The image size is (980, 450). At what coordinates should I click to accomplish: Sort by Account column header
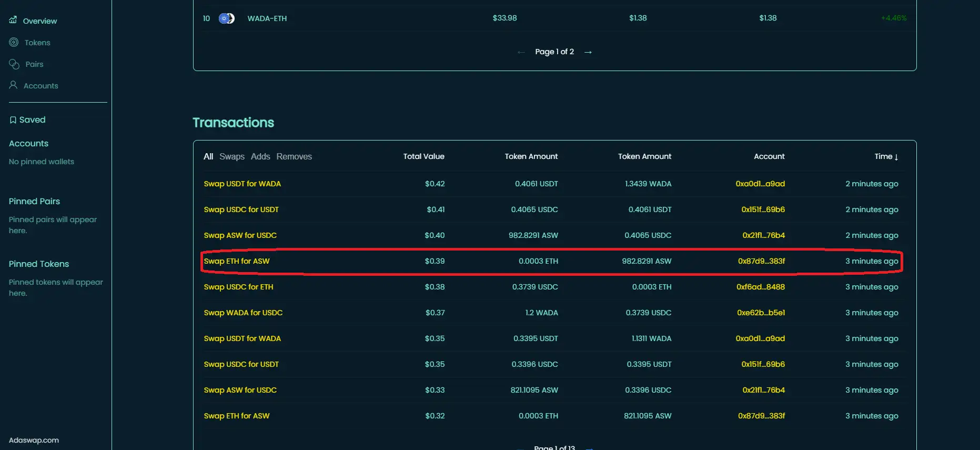(x=769, y=156)
